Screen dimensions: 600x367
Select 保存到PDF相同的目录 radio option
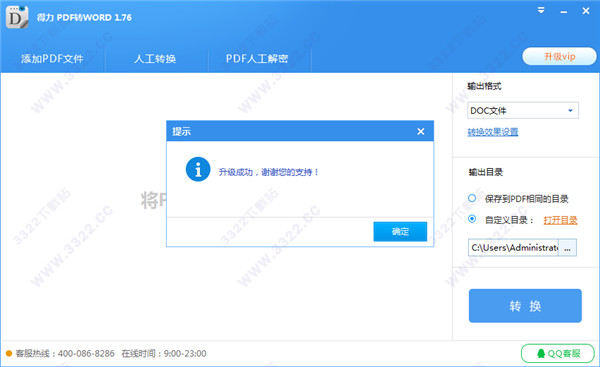pos(472,198)
